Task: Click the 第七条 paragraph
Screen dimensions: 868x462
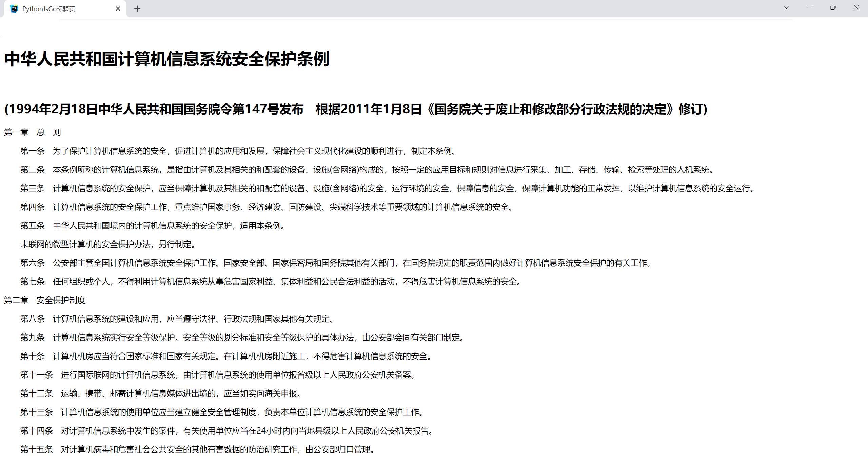Action: [271, 282]
